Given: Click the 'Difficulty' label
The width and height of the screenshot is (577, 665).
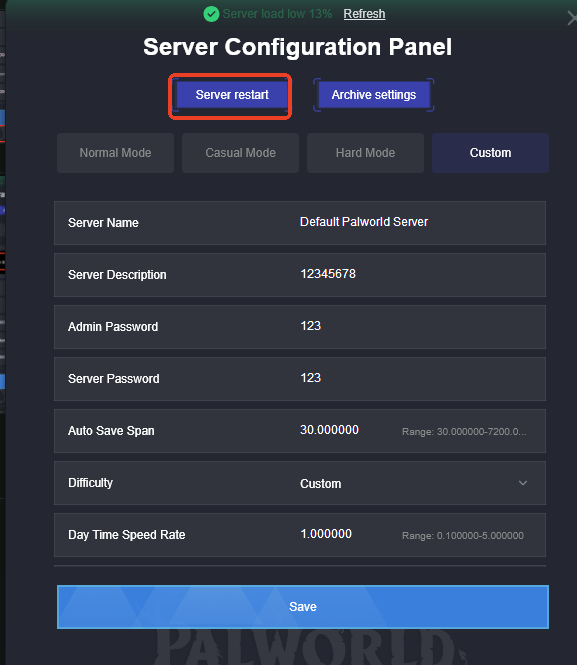Looking at the screenshot, I should 90,483.
